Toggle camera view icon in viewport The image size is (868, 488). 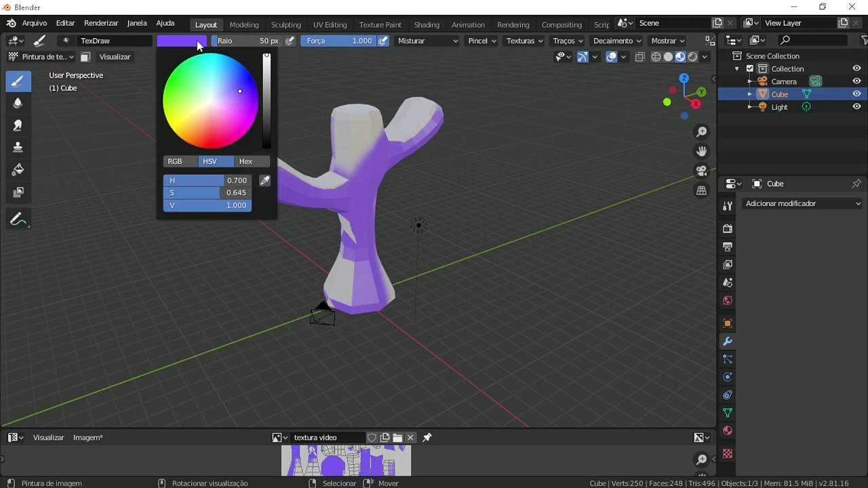(x=702, y=171)
